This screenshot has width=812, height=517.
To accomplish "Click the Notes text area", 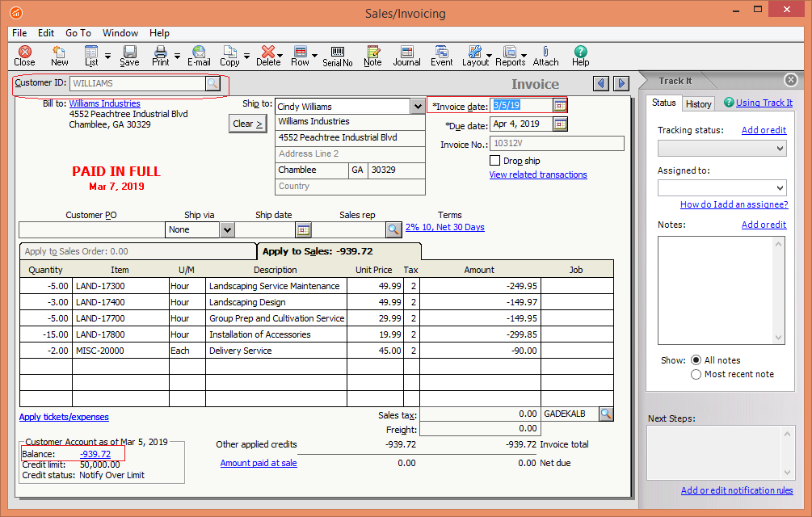I will (x=722, y=290).
